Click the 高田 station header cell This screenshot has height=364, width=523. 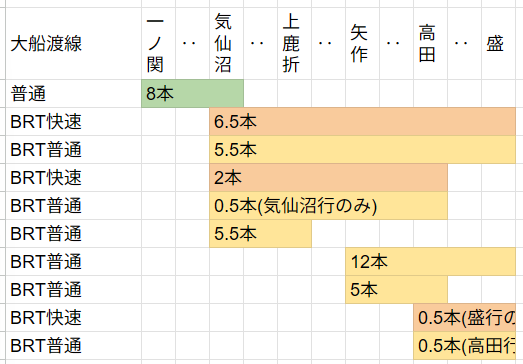coord(431,43)
